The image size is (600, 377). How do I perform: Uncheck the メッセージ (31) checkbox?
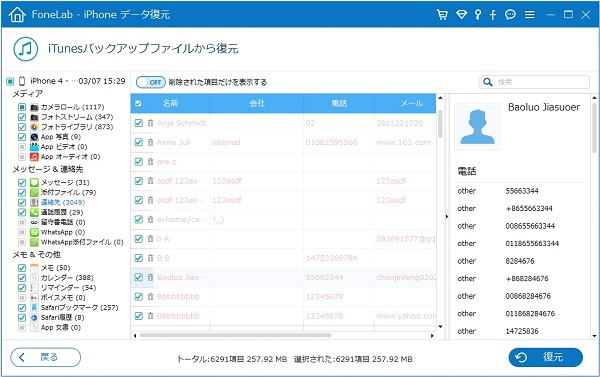tap(22, 182)
